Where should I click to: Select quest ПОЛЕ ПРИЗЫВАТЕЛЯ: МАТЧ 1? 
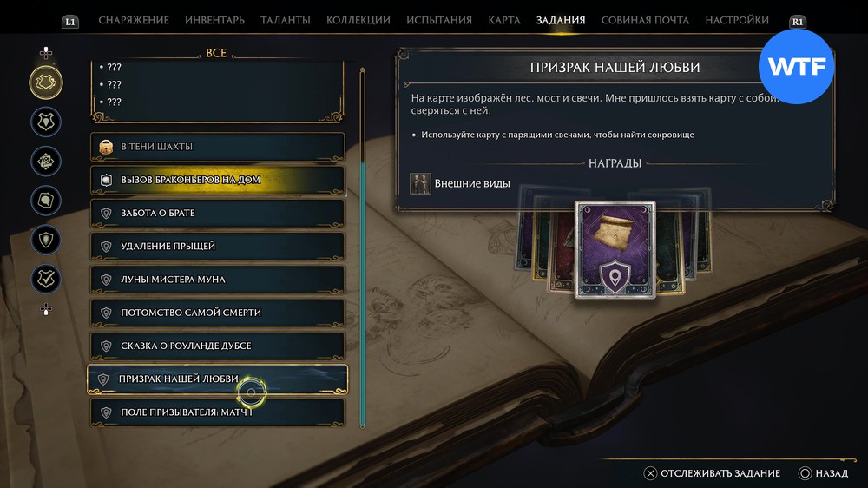(218, 412)
